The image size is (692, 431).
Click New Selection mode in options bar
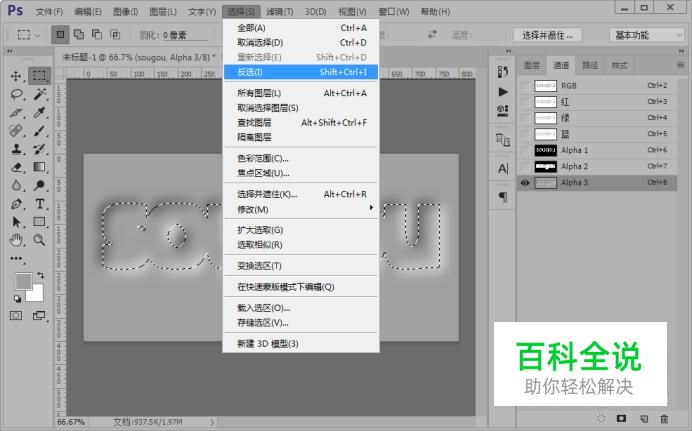60,34
